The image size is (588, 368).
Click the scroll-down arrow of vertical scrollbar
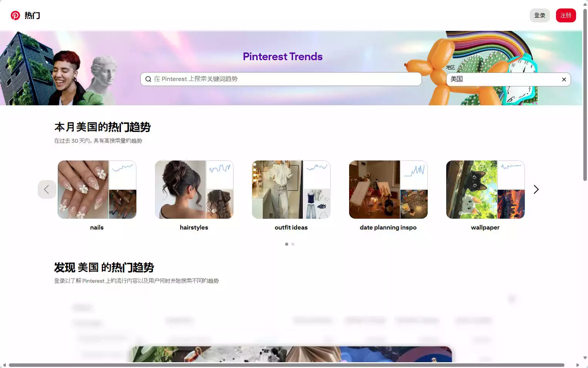(585, 358)
